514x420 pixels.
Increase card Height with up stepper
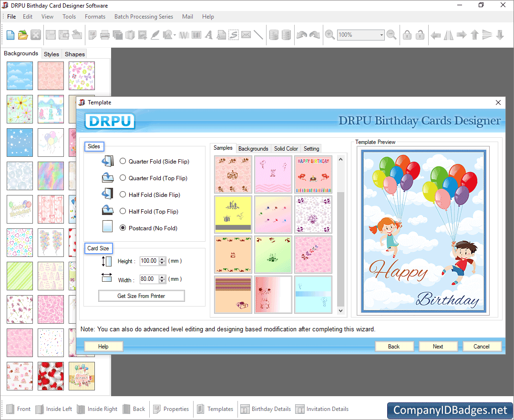pyautogui.click(x=162, y=259)
